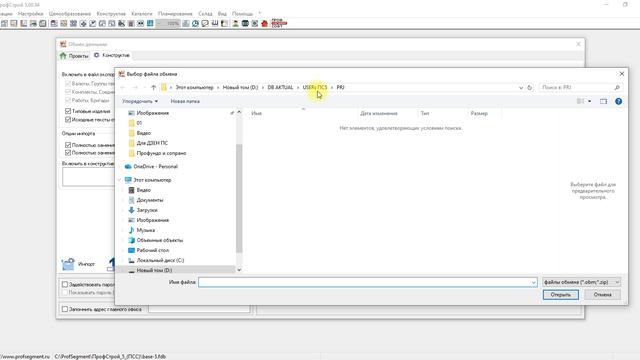Image resolution: width=640 pixels, height=360 pixels.
Task: Toggle Работы, Бригады checkbox
Action: [x=68, y=100]
